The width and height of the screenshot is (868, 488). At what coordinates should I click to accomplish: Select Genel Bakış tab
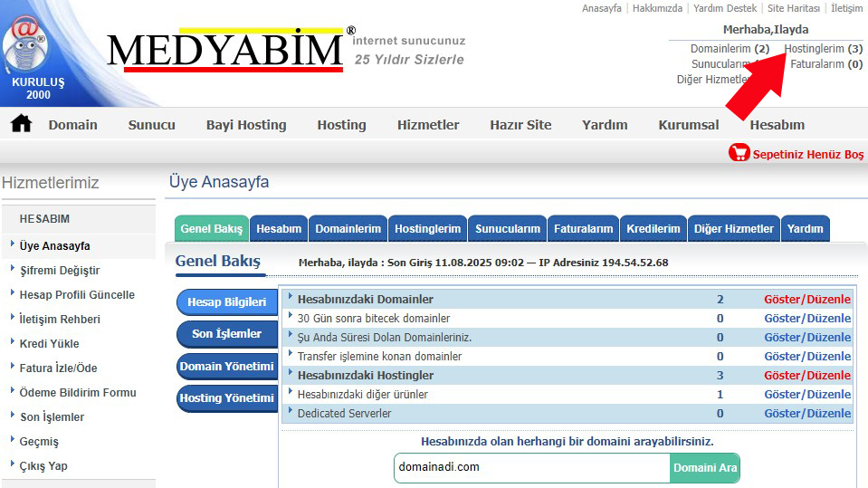[212, 229]
